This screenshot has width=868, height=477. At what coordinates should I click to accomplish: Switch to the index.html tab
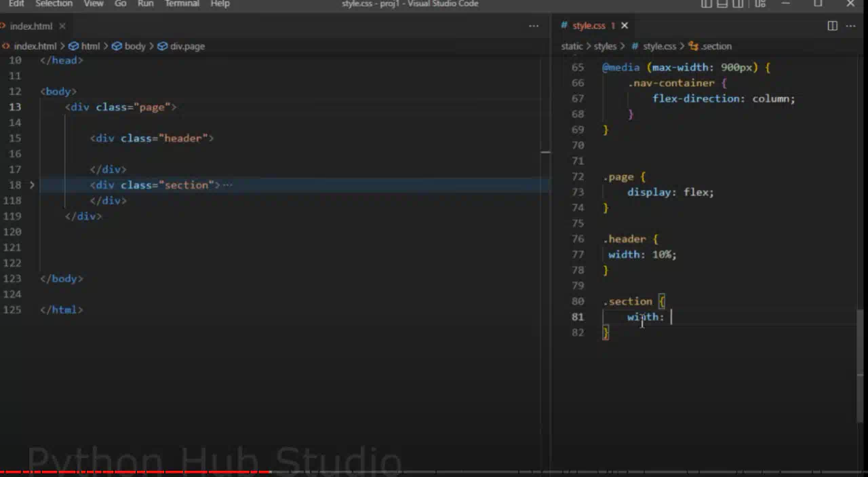tap(31, 26)
